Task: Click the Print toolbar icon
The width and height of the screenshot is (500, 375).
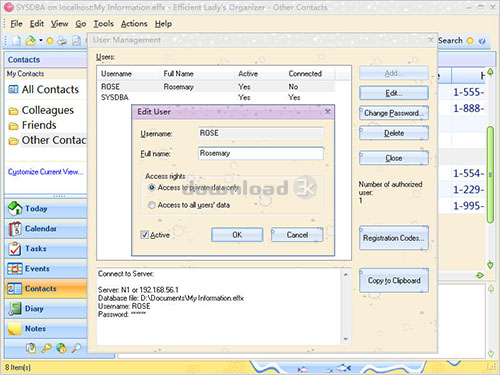Action: click(62, 41)
